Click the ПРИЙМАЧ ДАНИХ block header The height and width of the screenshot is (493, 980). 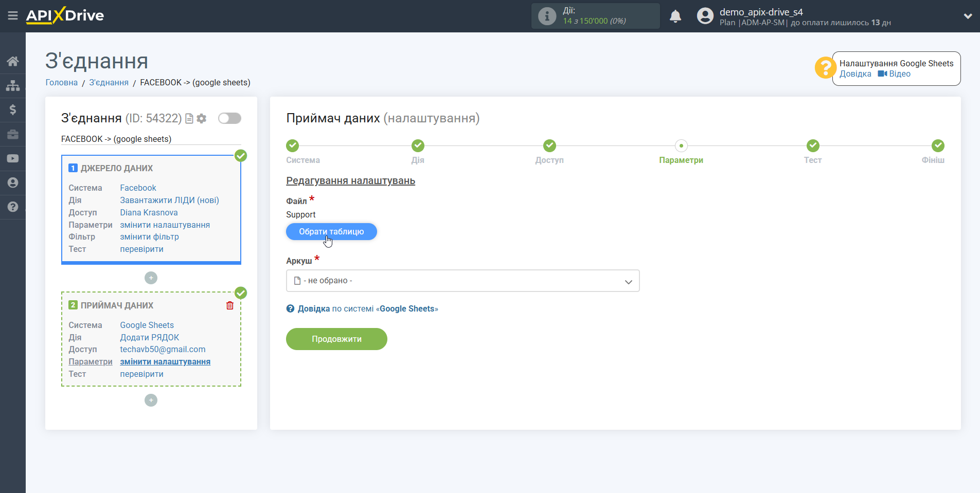[117, 306]
